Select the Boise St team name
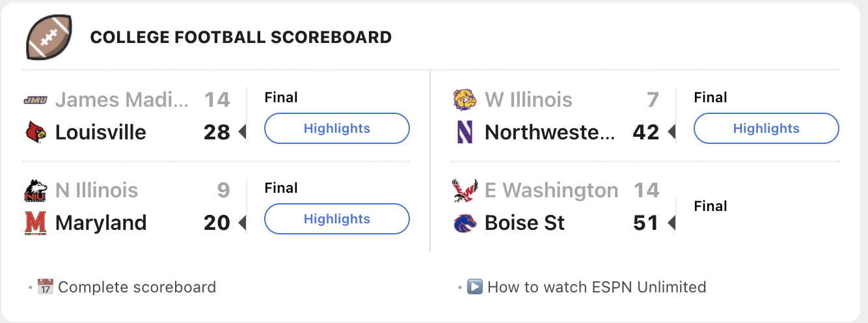The image size is (868, 323). tap(524, 223)
